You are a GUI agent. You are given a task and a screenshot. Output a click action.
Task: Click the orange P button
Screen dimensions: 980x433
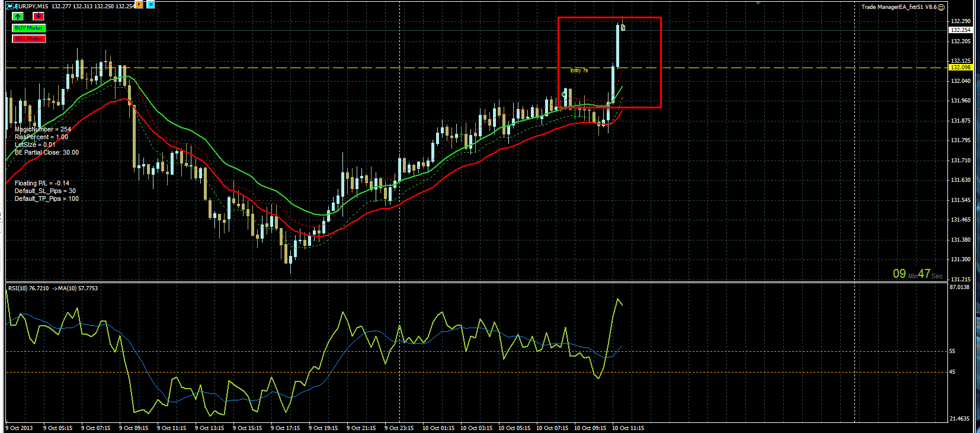[x=139, y=4]
